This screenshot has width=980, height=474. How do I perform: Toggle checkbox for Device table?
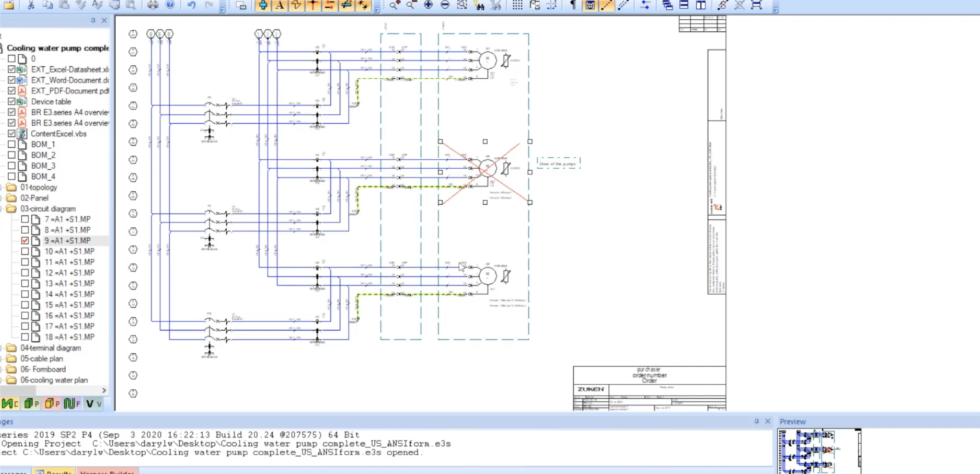point(12,102)
